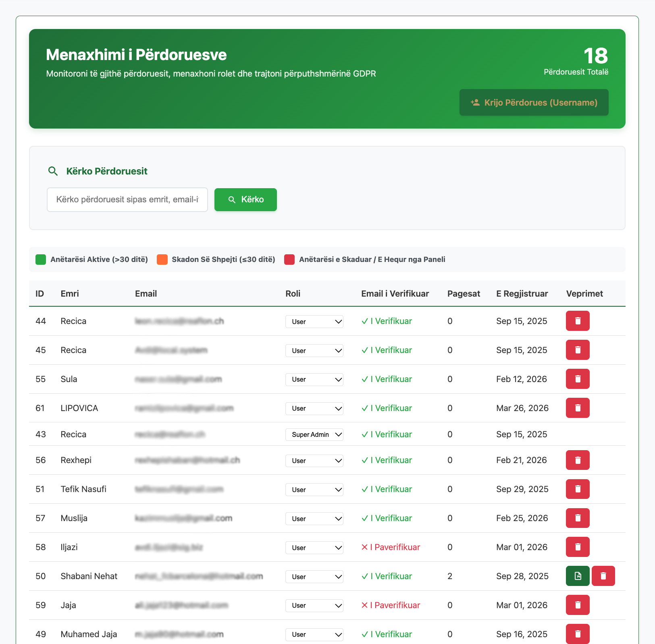Image resolution: width=655 pixels, height=644 pixels.
Task: Delete user Recica with ID 45
Action: pos(578,350)
